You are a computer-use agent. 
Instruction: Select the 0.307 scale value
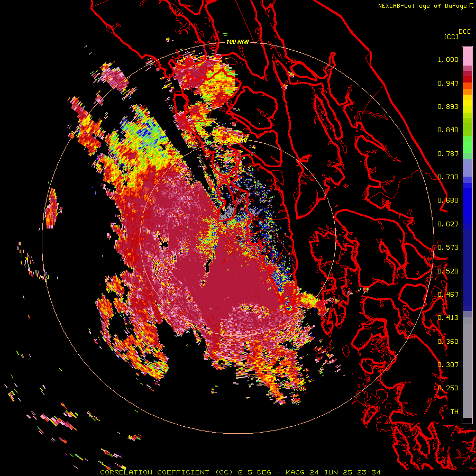click(x=448, y=365)
